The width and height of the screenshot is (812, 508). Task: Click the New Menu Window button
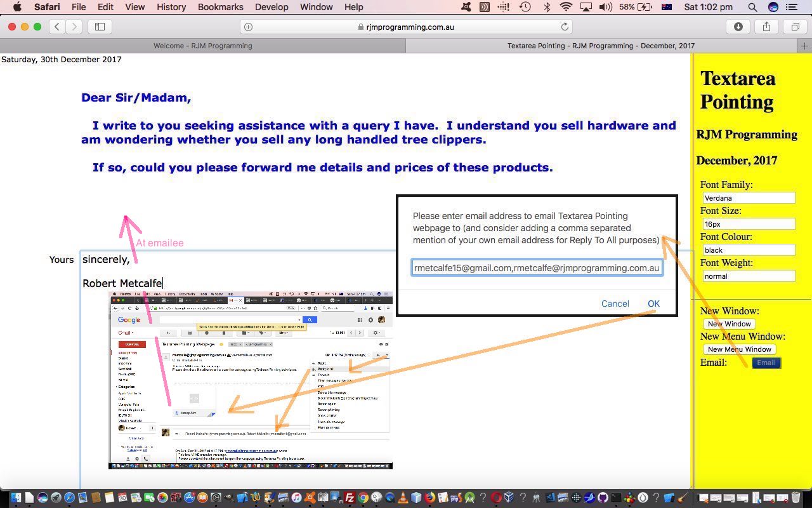[739, 349]
